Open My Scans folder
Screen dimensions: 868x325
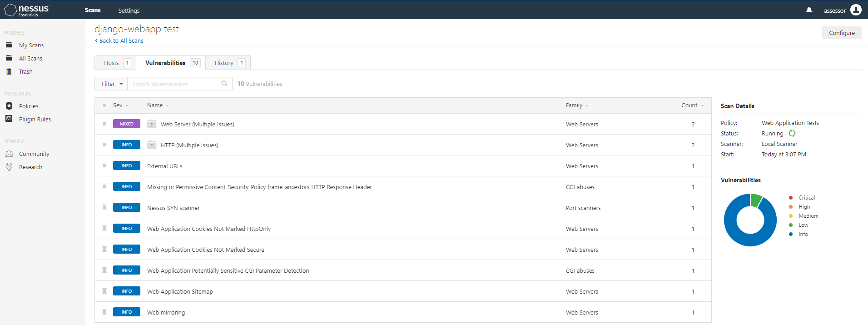tap(31, 45)
